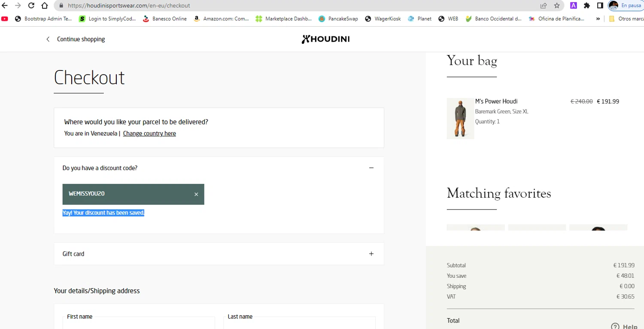This screenshot has height=329, width=644.
Task: Open the Marketplace Dashb... bookmark
Action: tap(284, 19)
